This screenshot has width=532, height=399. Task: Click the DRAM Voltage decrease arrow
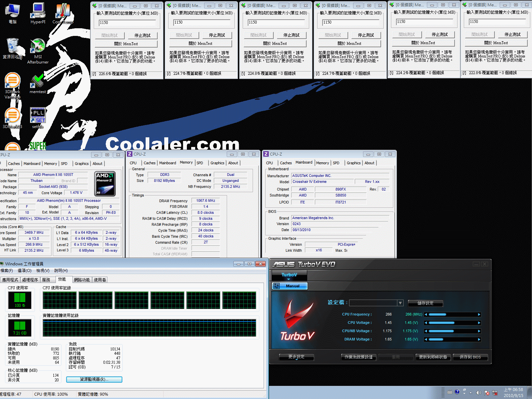(x=426, y=339)
